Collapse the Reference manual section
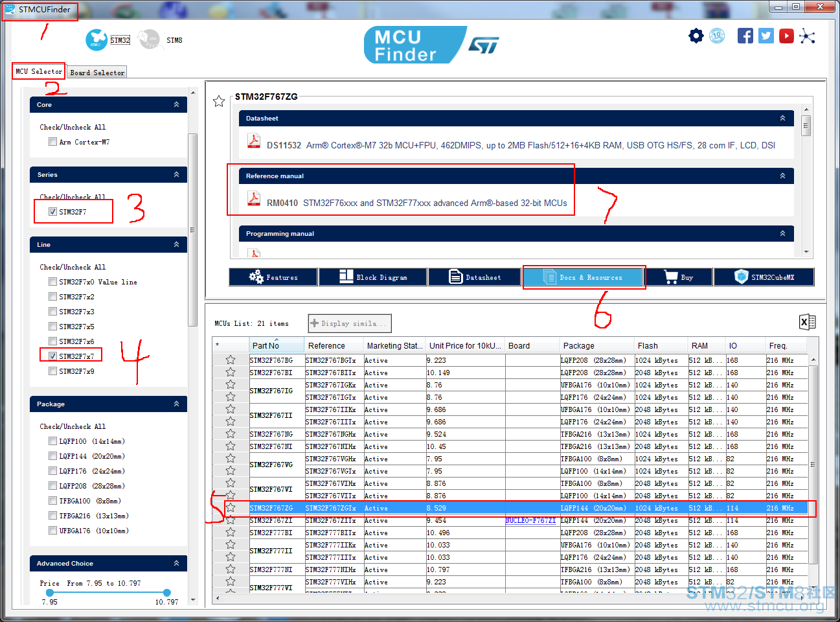 point(782,176)
